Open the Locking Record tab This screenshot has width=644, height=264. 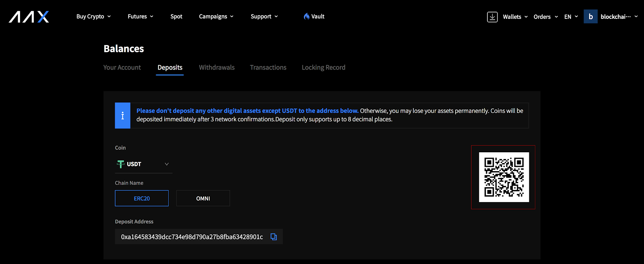(324, 68)
